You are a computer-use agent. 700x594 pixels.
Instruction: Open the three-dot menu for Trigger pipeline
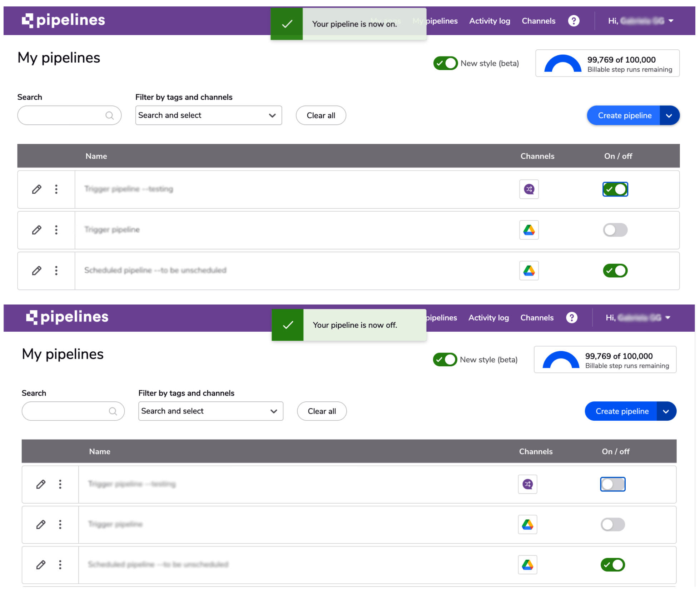click(56, 230)
